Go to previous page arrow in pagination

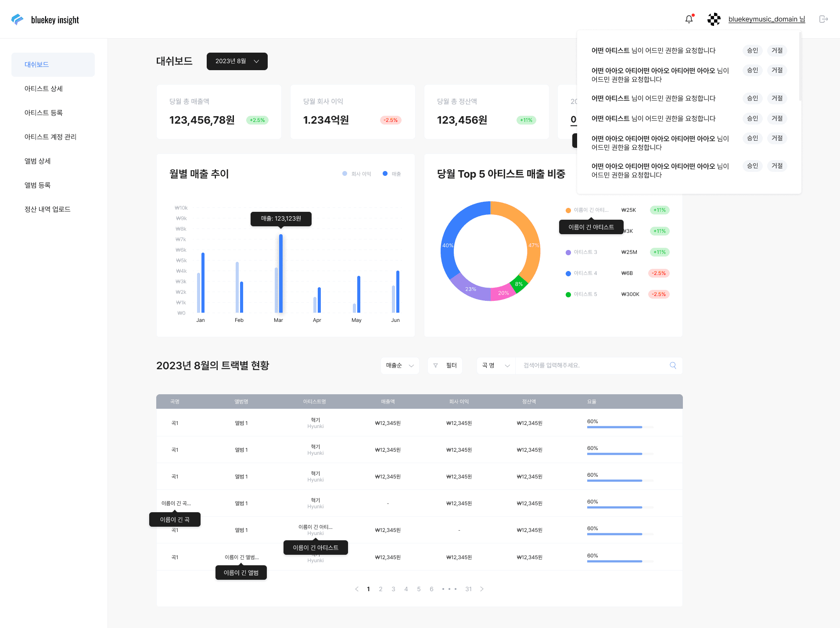pos(357,589)
